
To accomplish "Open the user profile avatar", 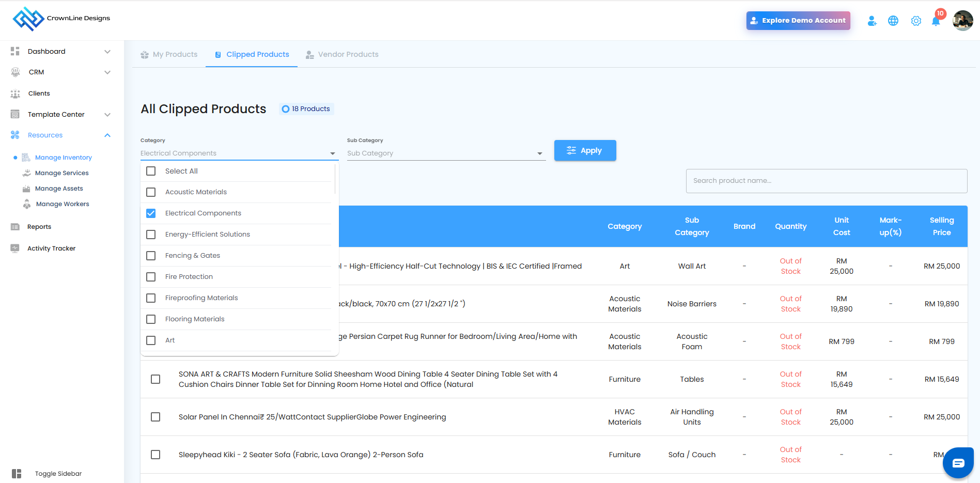I will click(x=962, y=21).
